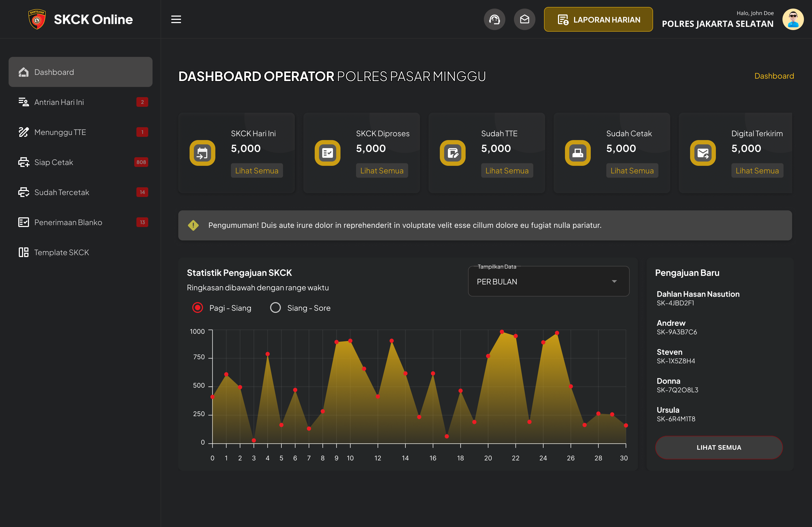Toggle the Menunggu TTE sidebar entry
The image size is (812, 527).
[60, 132]
